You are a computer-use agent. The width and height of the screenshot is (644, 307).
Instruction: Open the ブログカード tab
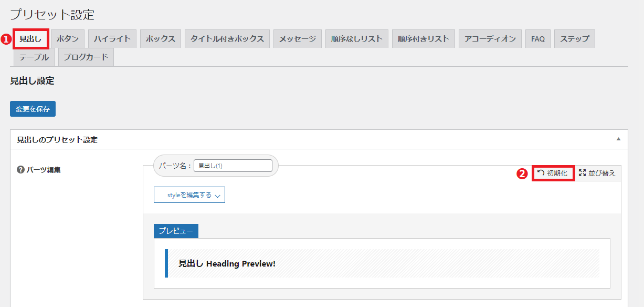86,57
